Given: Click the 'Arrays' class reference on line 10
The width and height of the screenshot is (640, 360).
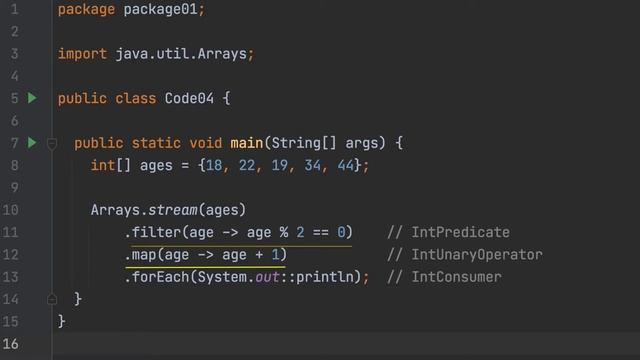Looking at the screenshot, I should pyautogui.click(x=115, y=210).
